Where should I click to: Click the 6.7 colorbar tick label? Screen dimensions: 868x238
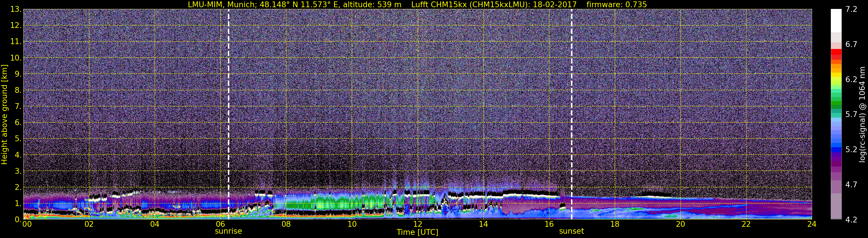tap(851, 44)
